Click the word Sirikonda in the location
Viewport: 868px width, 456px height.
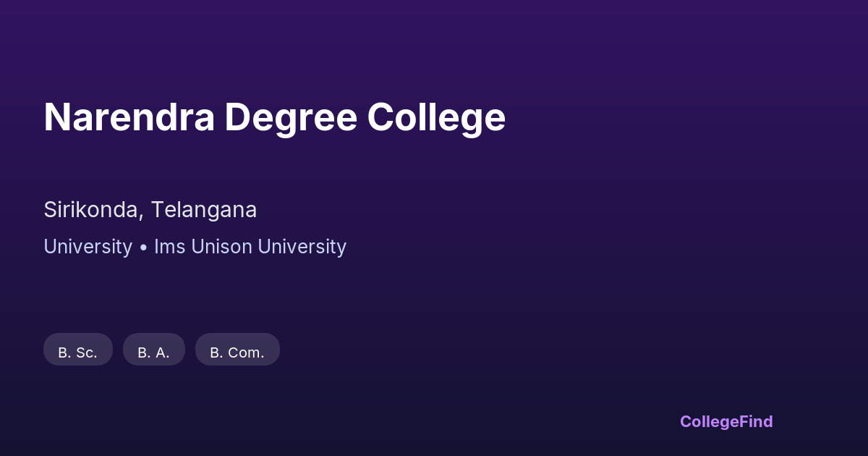click(90, 210)
